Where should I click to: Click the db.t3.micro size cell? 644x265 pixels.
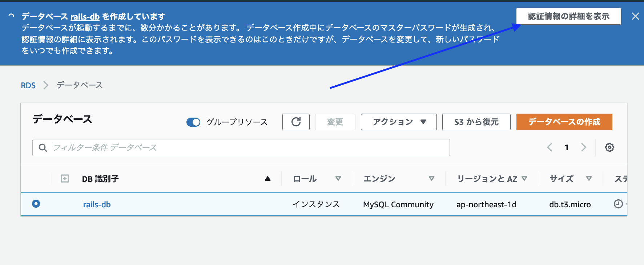570,204
